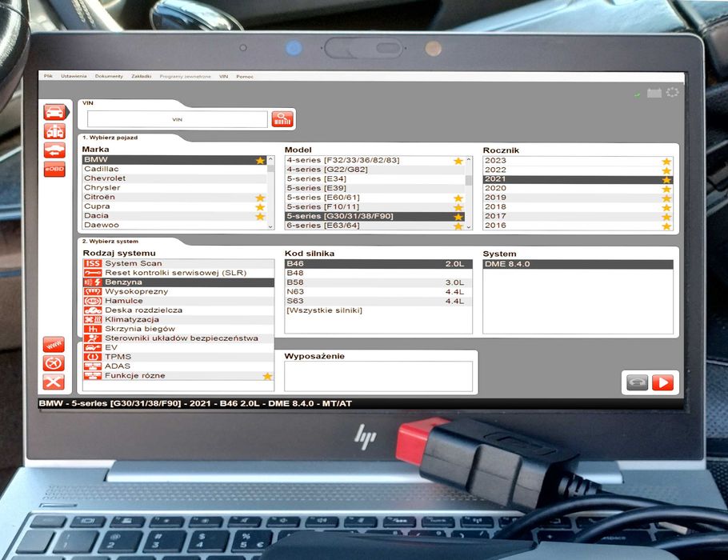Open the Pomoc menu
Screen dimensions: 728x560
click(x=245, y=76)
